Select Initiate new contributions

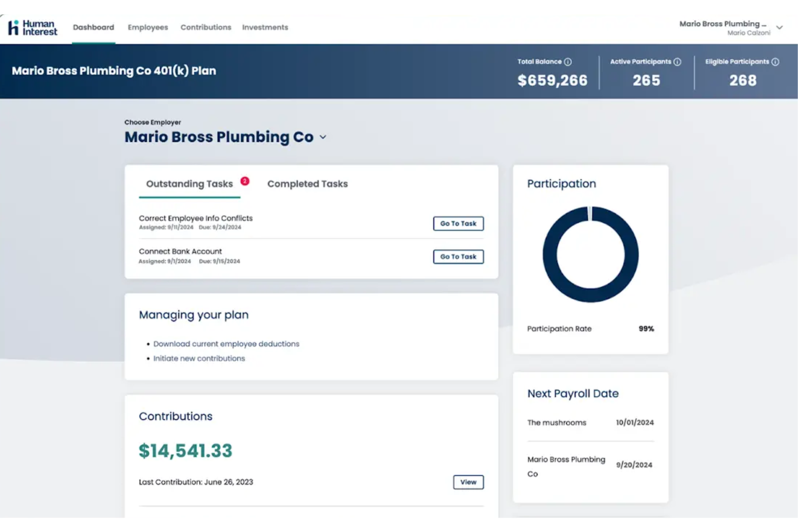(199, 358)
